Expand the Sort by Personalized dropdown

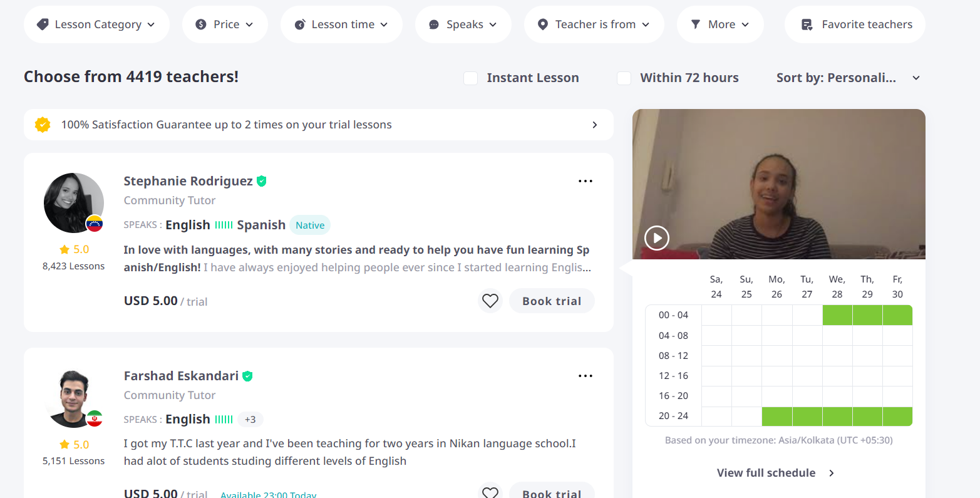click(x=848, y=78)
